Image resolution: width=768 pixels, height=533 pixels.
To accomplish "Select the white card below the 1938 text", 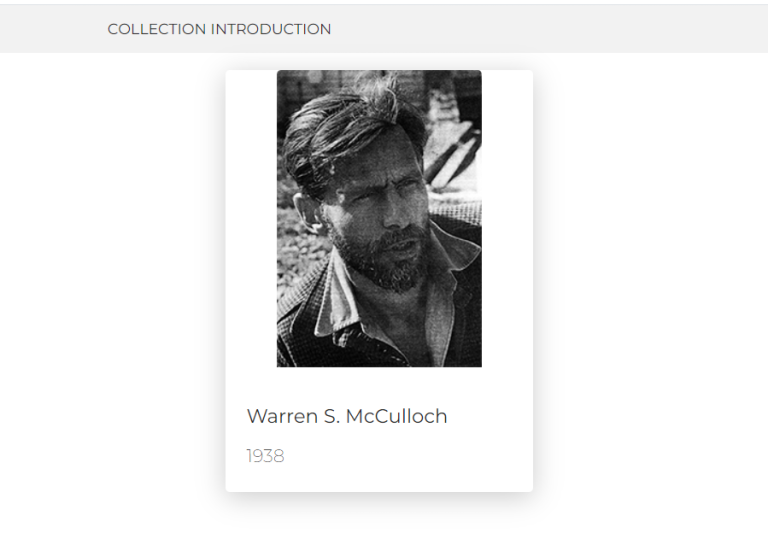I will (379, 478).
